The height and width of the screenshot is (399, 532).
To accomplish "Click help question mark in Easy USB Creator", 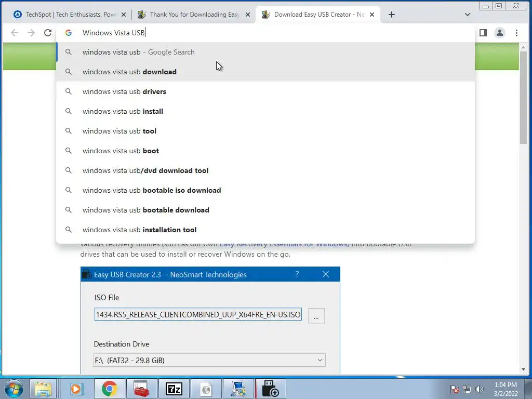I will click(297, 274).
